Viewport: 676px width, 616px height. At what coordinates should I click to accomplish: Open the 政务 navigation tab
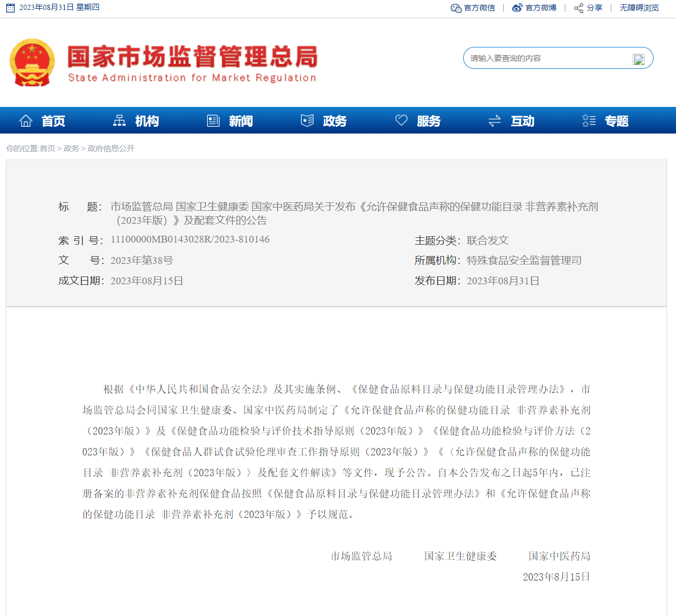pyautogui.click(x=335, y=121)
